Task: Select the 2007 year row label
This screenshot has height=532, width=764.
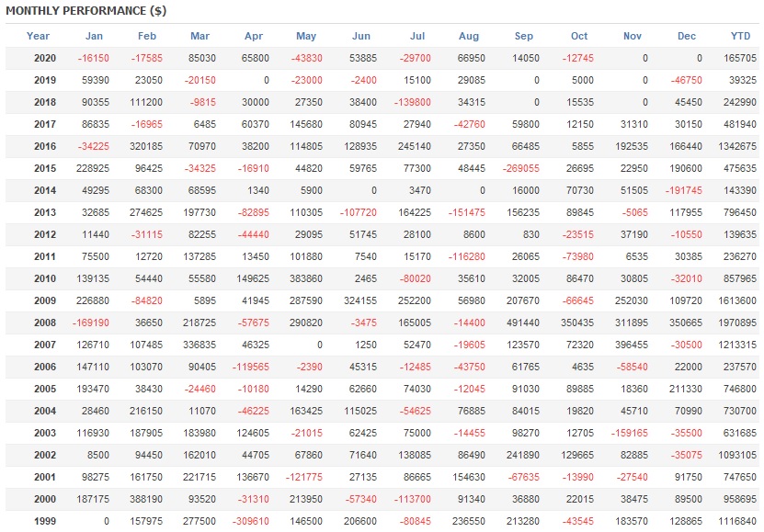Action: pos(45,345)
